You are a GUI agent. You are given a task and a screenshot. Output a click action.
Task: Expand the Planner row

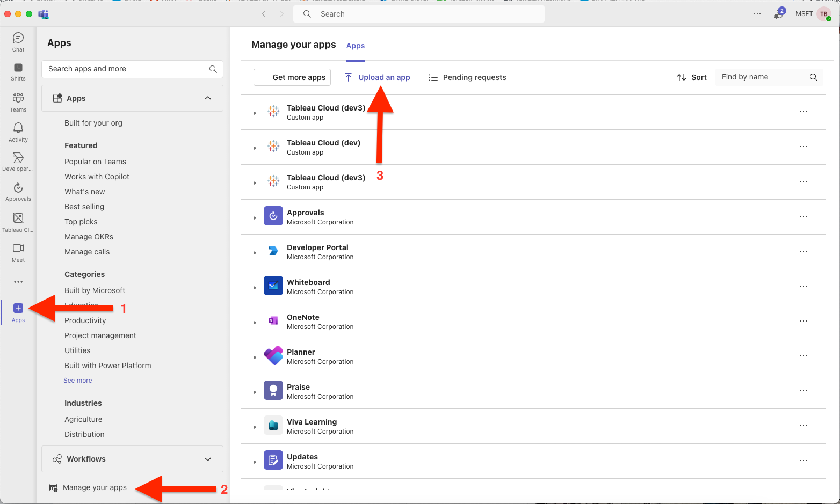pyautogui.click(x=255, y=357)
